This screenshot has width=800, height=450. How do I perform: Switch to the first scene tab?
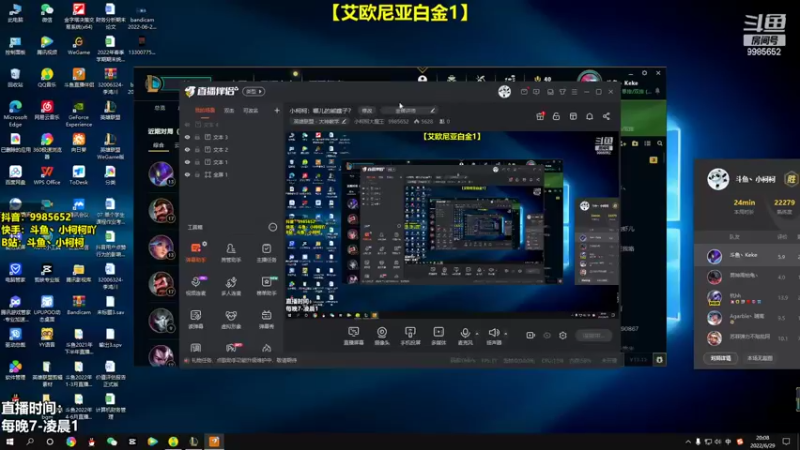pyautogui.click(x=205, y=110)
